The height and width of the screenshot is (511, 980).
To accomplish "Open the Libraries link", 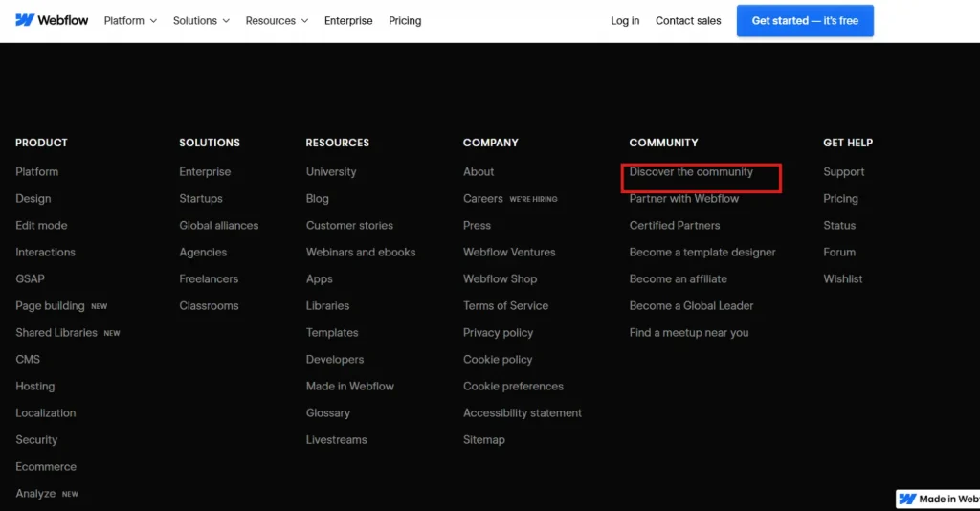I will coord(327,306).
